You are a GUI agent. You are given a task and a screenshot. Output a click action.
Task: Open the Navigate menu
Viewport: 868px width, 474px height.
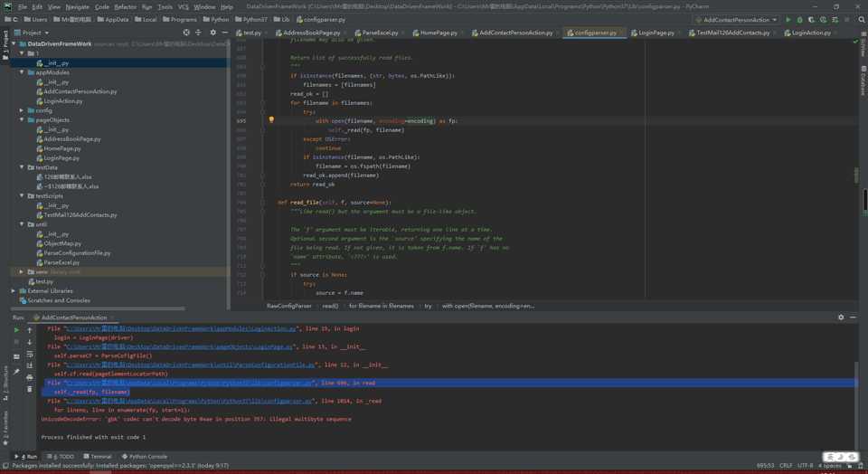click(x=78, y=6)
